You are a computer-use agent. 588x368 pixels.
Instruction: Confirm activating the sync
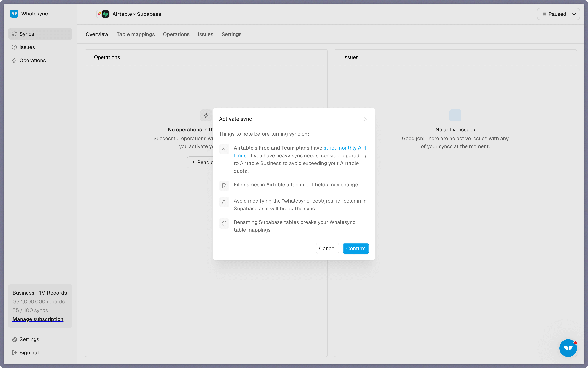pos(356,248)
